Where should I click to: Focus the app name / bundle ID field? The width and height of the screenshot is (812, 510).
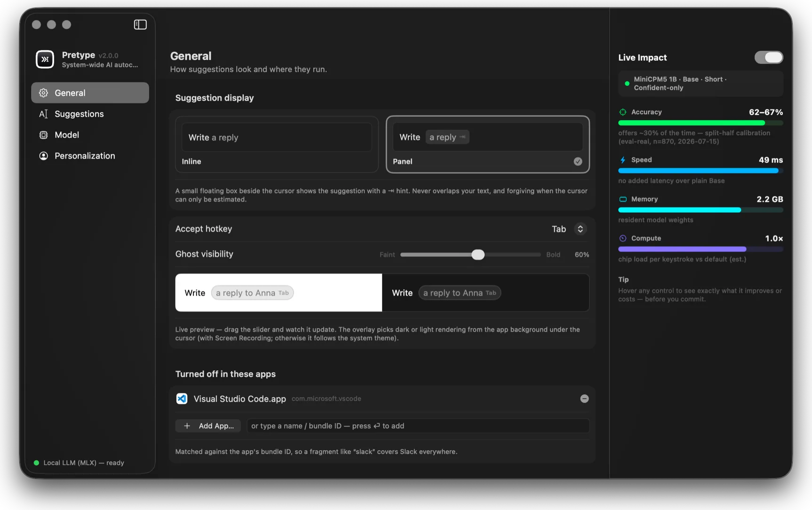click(x=418, y=426)
